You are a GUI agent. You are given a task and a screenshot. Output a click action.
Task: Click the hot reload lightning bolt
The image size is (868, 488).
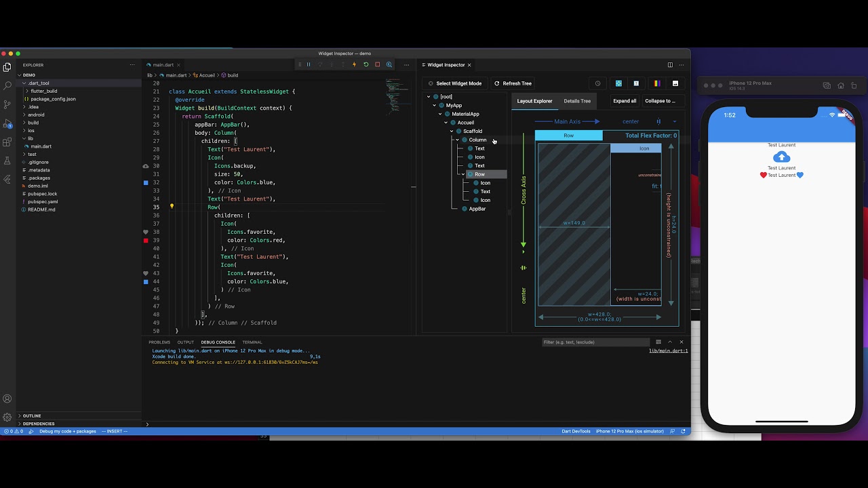(x=354, y=65)
